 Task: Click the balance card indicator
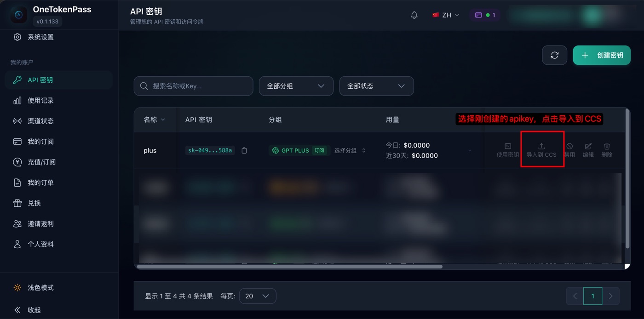point(485,15)
